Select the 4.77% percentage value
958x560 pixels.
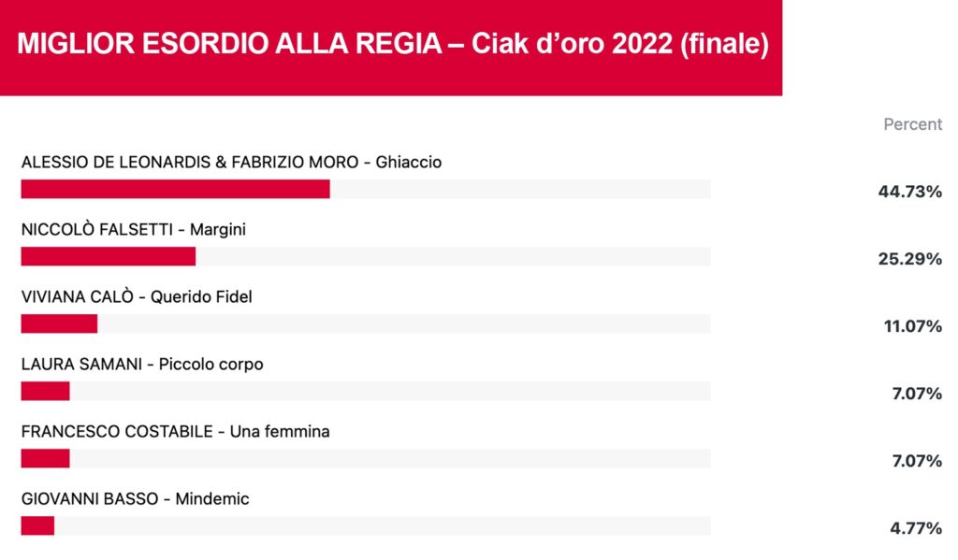tap(916, 528)
